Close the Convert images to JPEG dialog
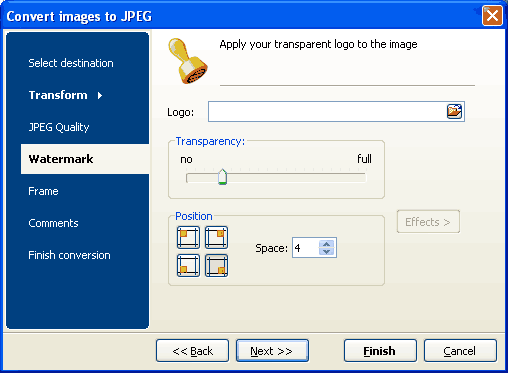This screenshot has width=508, height=373. click(492, 15)
